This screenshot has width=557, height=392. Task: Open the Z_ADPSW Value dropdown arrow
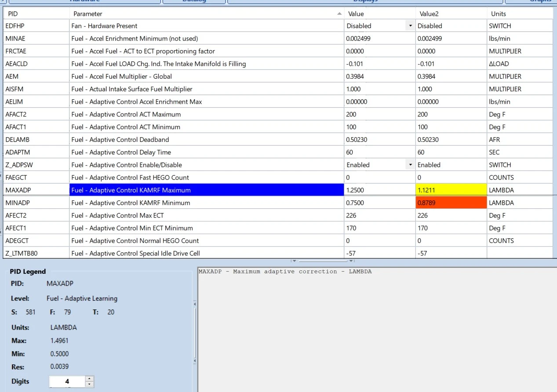410,165
